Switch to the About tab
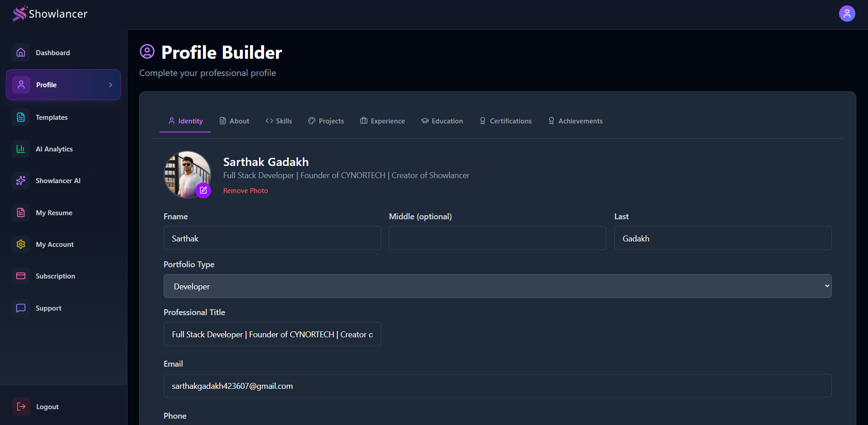Image resolution: width=868 pixels, height=425 pixels. coord(234,121)
